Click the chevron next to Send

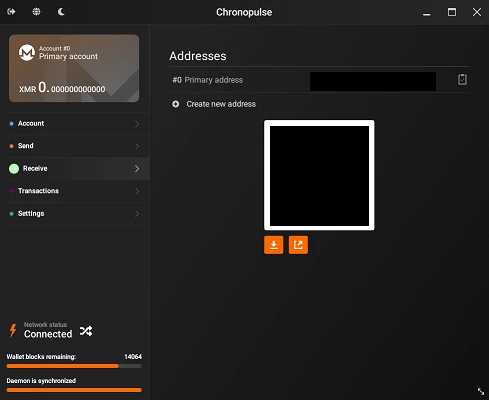tap(137, 146)
